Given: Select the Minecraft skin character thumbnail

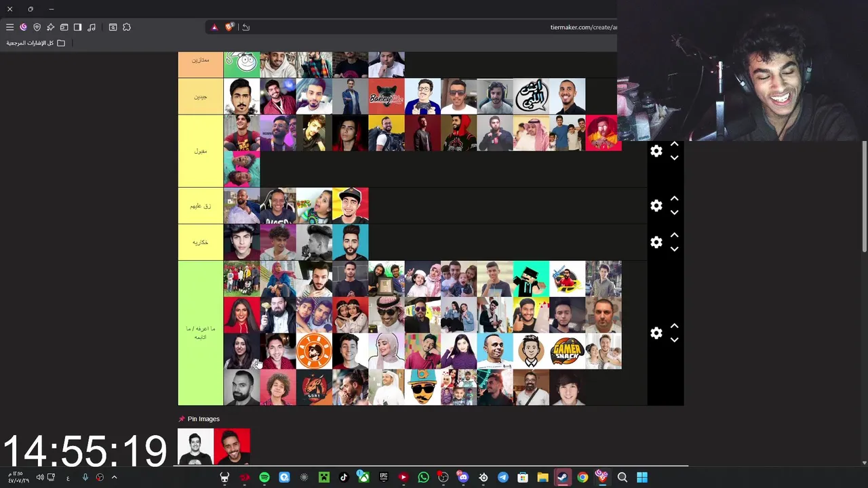Looking at the screenshot, I should pyautogui.click(x=531, y=279).
